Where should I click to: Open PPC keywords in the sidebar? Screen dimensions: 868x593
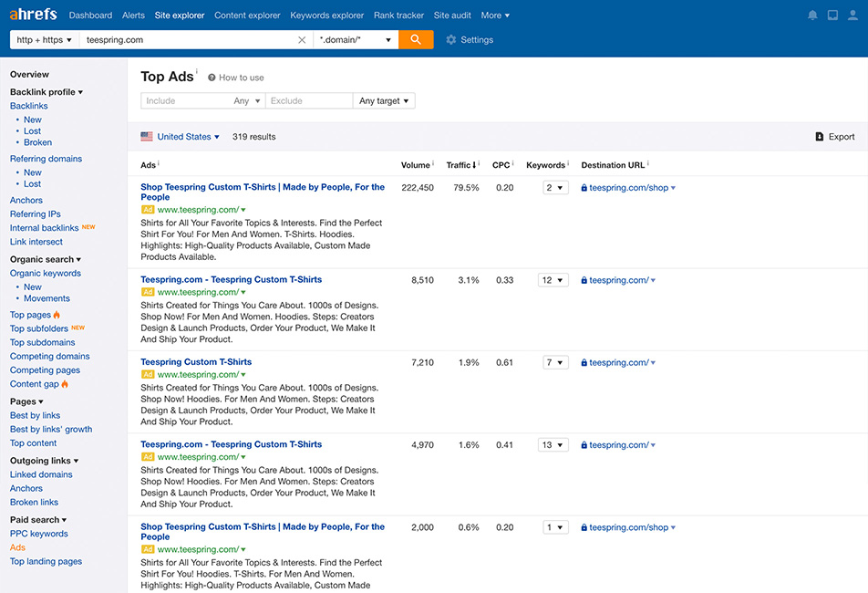coord(38,534)
